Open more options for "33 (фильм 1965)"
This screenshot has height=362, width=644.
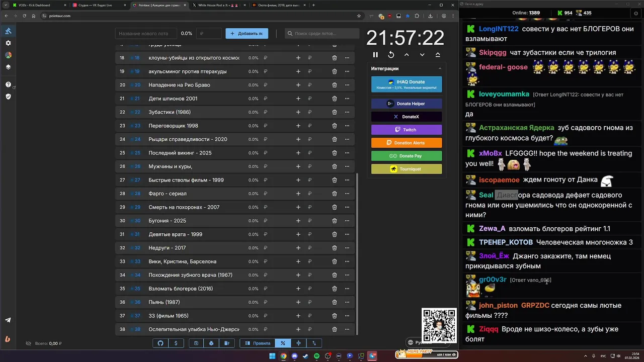[x=347, y=316]
